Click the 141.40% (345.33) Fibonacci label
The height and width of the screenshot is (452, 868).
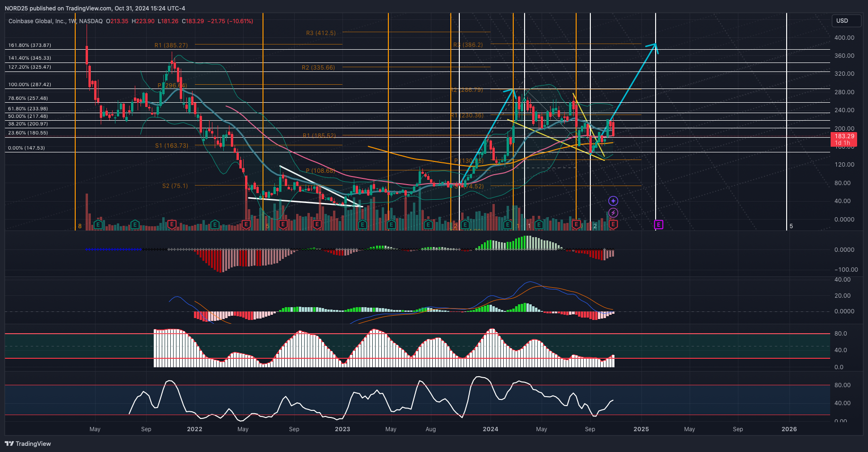tap(30, 58)
